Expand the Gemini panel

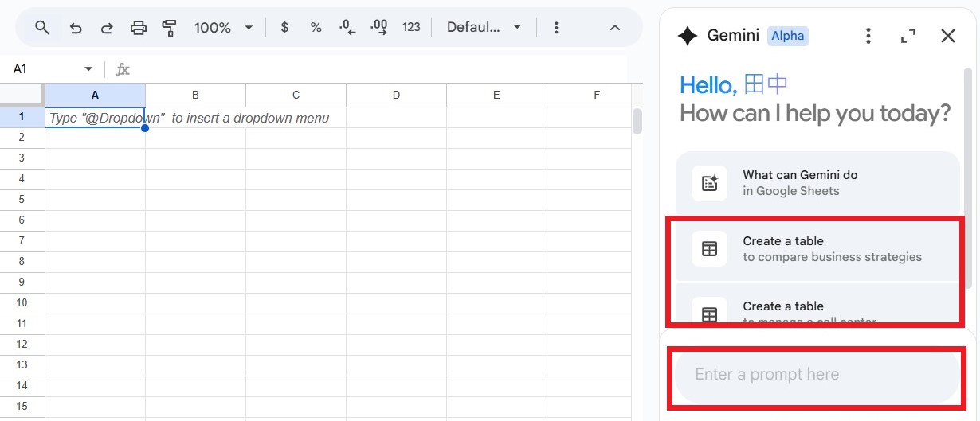tap(907, 36)
